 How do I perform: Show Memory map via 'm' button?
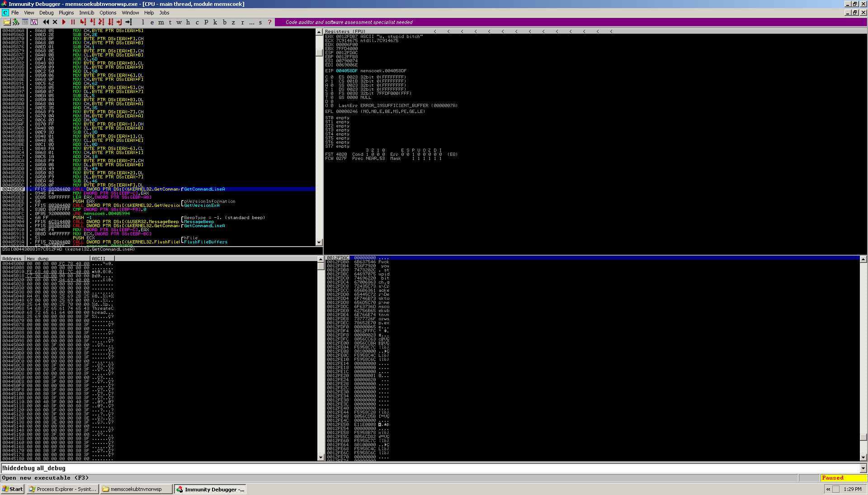161,22
